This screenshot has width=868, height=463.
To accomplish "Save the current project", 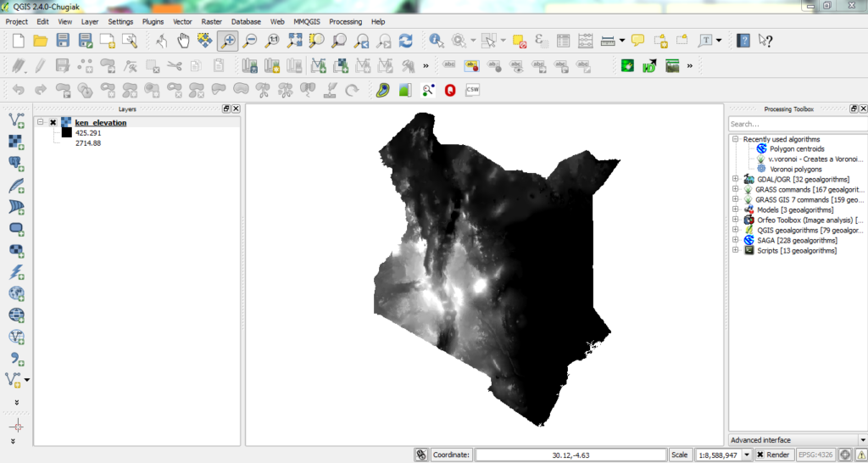I will 63,41.
